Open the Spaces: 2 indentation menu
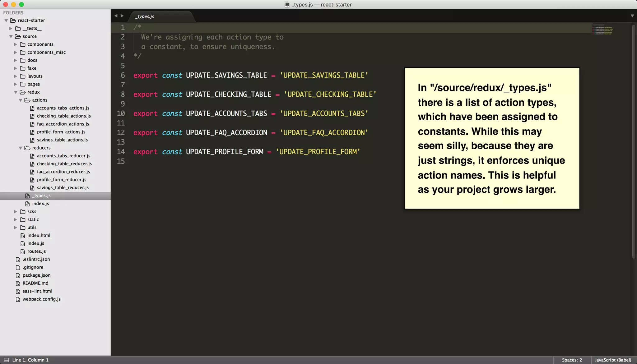 tap(572, 360)
